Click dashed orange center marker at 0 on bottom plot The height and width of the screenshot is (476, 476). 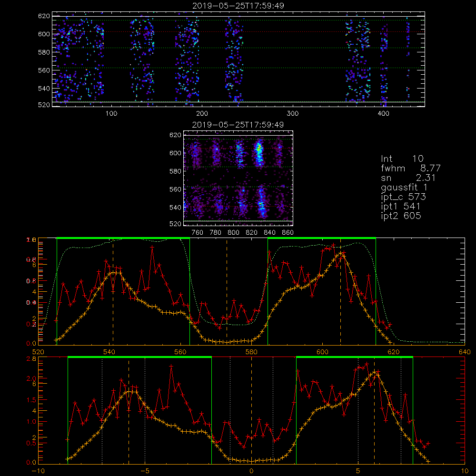251,410
